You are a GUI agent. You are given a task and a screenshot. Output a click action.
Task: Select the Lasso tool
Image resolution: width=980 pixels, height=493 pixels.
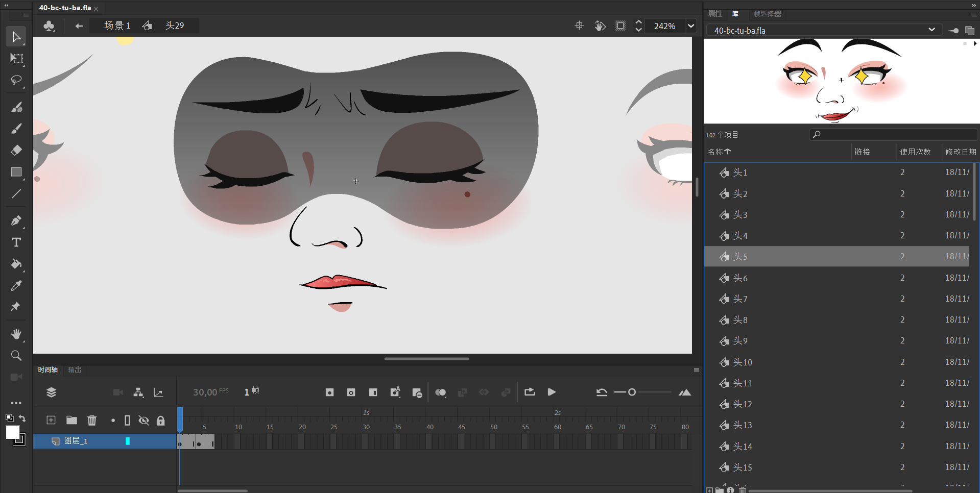(x=16, y=81)
